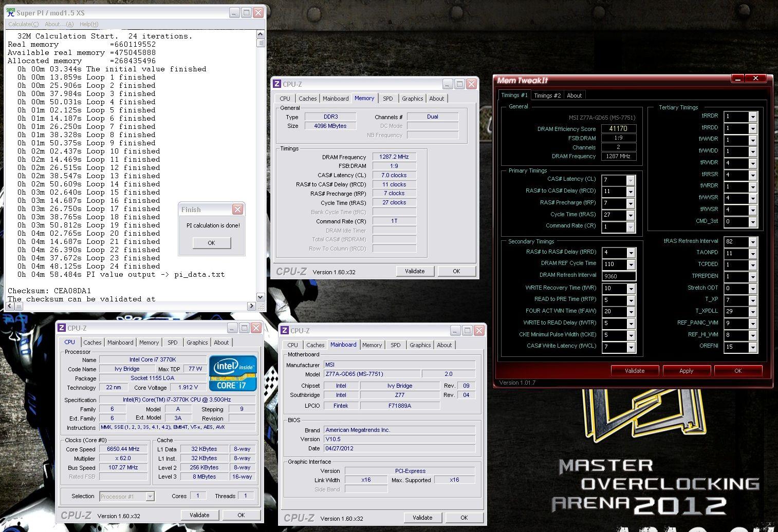Close the Mem TweakIt window

click(755, 78)
